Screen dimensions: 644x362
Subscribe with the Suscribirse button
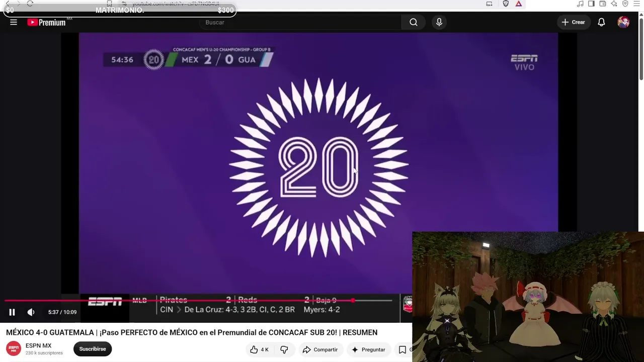pos(93,349)
